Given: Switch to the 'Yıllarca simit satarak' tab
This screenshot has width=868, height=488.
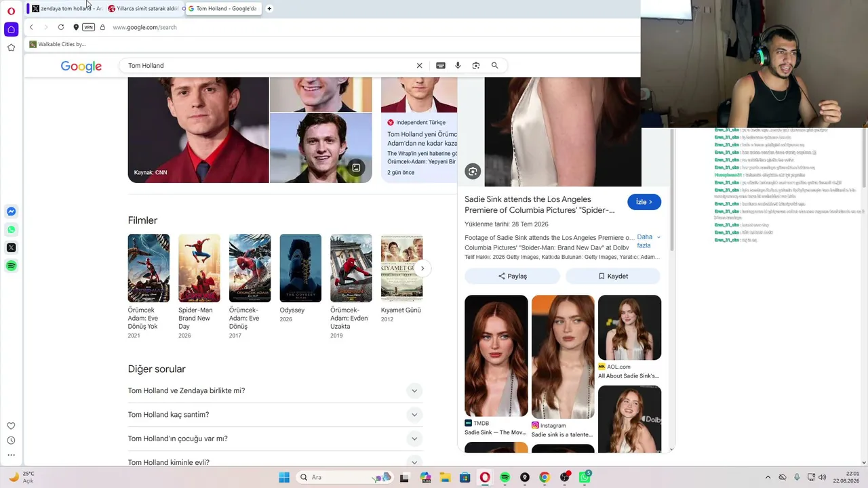Looking at the screenshot, I should pos(146,9).
